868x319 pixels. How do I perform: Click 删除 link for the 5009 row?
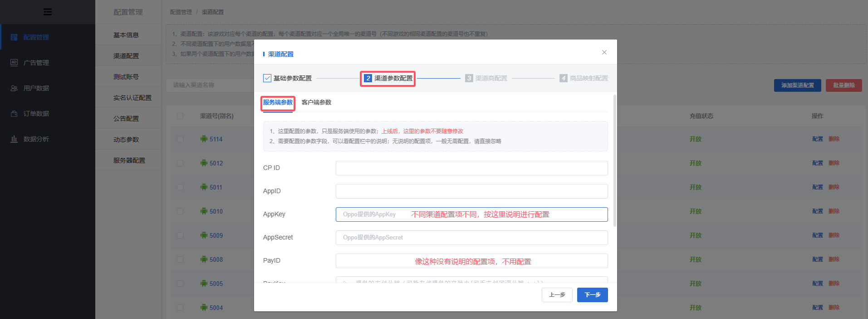pyautogui.click(x=834, y=235)
